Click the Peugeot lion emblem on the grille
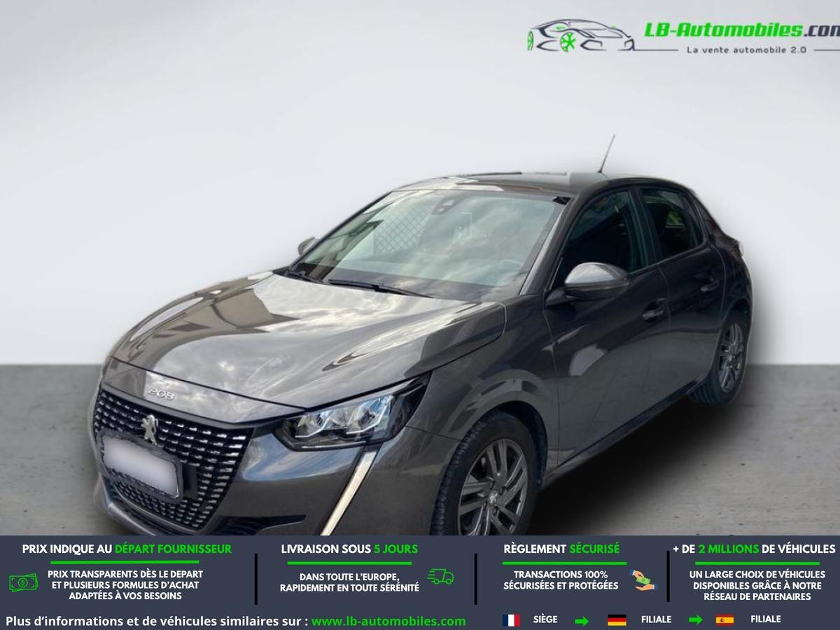840x630 pixels. pyautogui.click(x=149, y=428)
